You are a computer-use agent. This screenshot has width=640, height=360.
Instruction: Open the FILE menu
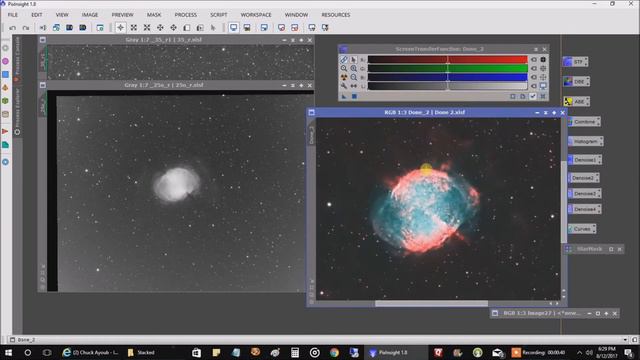coord(13,15)
